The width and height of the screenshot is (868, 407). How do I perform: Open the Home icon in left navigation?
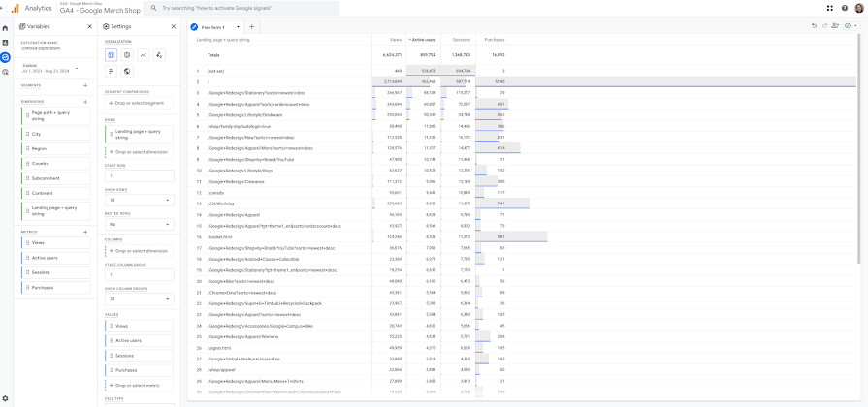click(x=5, y=28)
